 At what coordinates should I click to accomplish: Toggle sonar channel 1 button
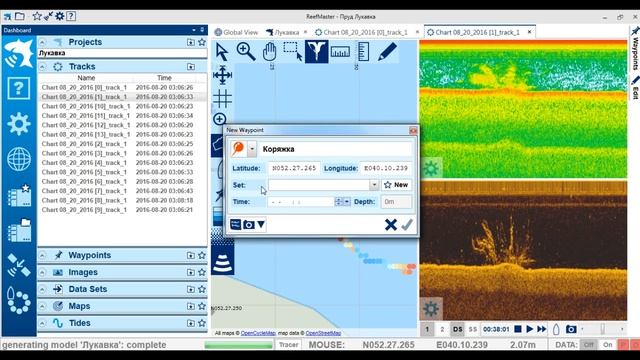[427, 329]
